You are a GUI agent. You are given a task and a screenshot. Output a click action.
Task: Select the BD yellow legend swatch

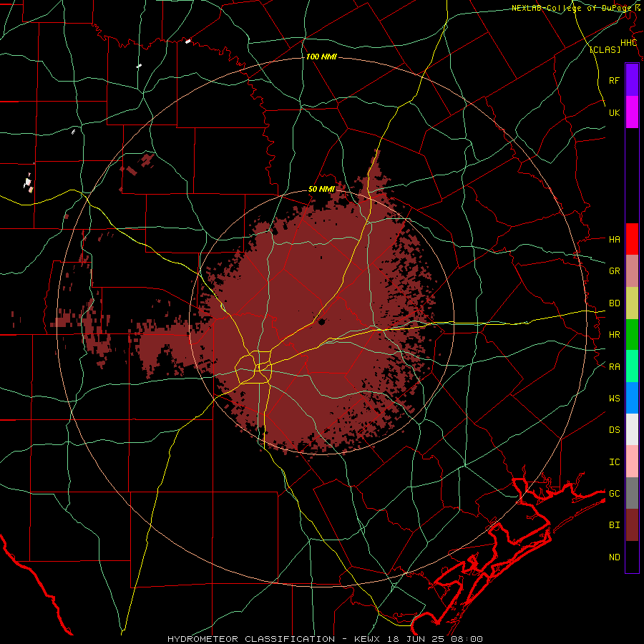tap(632, 303)
